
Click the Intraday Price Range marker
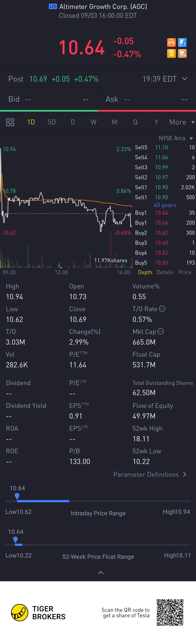pyautogui.click(x=17, y=496)
